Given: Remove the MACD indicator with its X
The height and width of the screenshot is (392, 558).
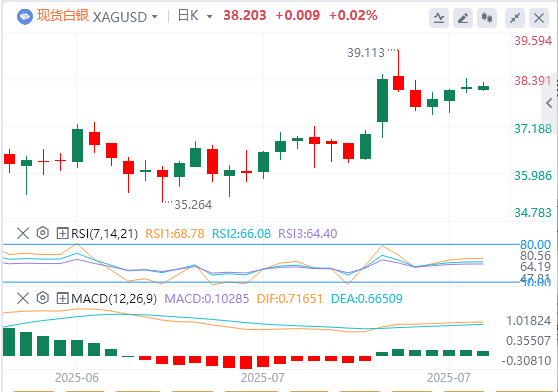Looking at the screenshot, I should pos(23,298).
